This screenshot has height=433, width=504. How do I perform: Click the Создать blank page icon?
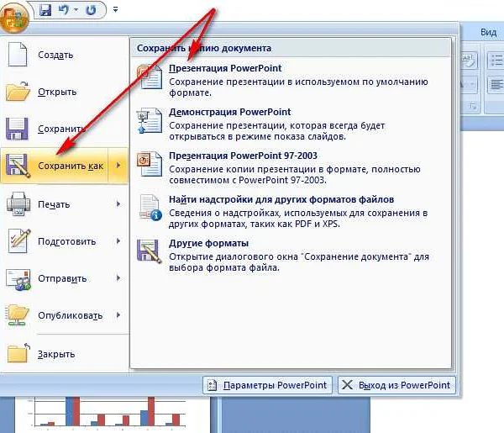[x=18, y=55]
